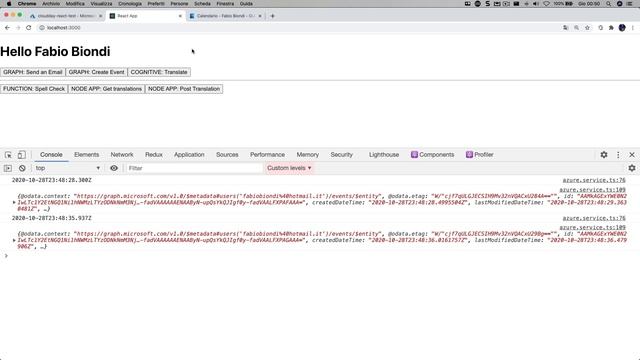
Task: Open the Sources tab
Action: tap(227, 155)
